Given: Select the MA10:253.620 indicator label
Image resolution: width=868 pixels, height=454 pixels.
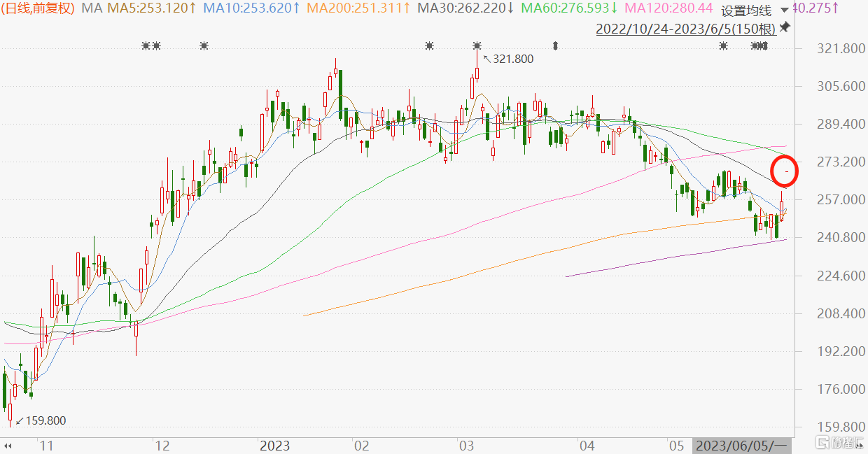Looking at the screenshot, I should point(252,8).
